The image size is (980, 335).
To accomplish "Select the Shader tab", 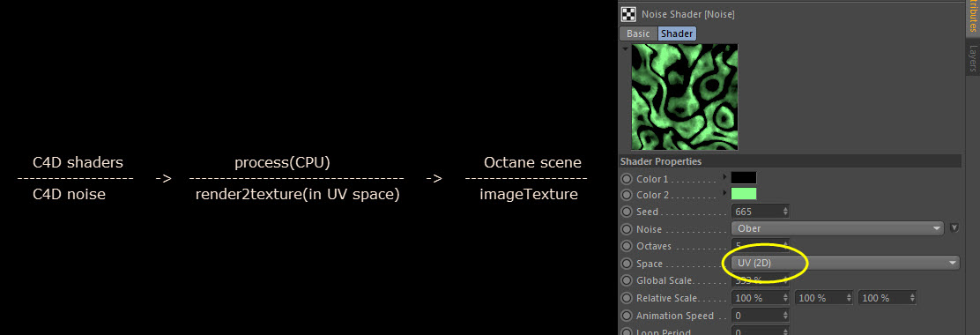I will 677,33.
